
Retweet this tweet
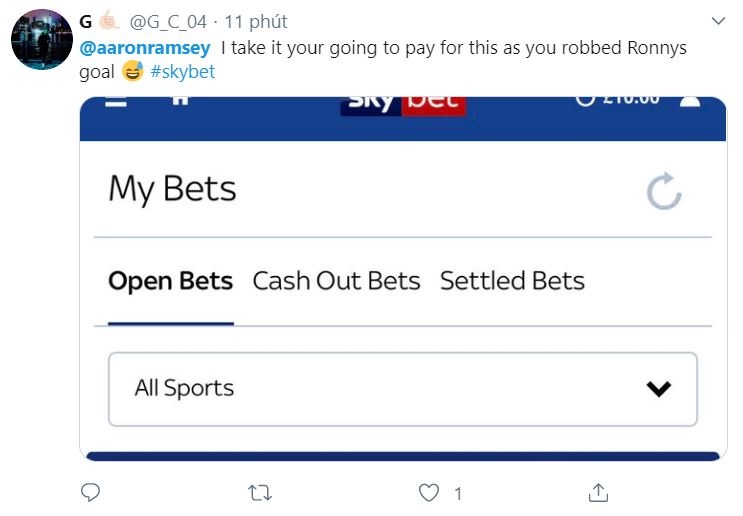260,492
